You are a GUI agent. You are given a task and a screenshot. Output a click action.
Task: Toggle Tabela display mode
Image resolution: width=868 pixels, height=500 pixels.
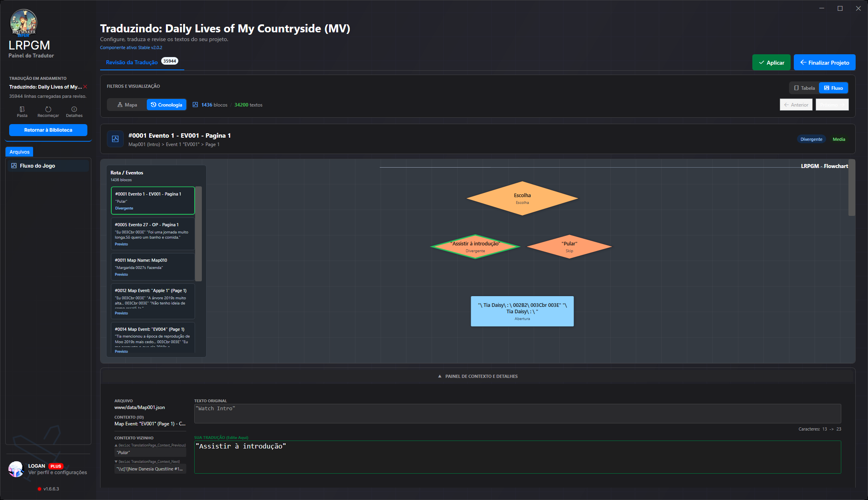pyautogui.click(x=804, y=88)
